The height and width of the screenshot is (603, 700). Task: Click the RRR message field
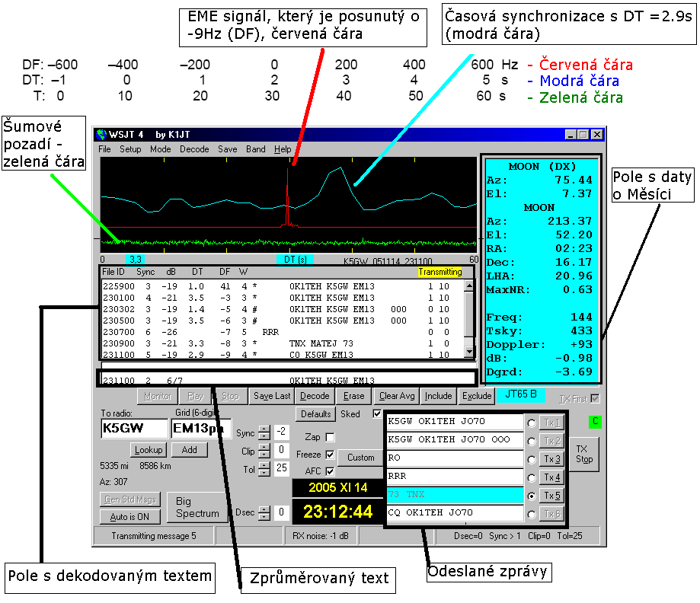pos(455,477)
